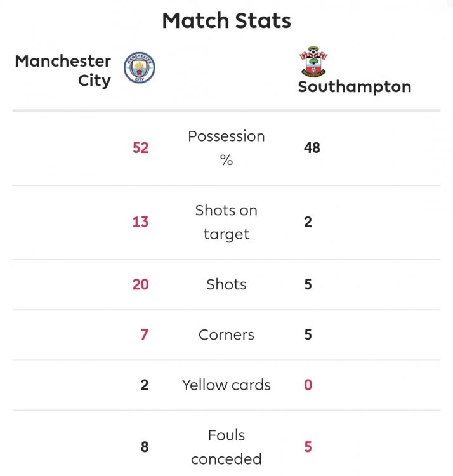This screenshot has width=453, height=476.
Task: Select the Yellow cards stat label
Action: point(226,385)
